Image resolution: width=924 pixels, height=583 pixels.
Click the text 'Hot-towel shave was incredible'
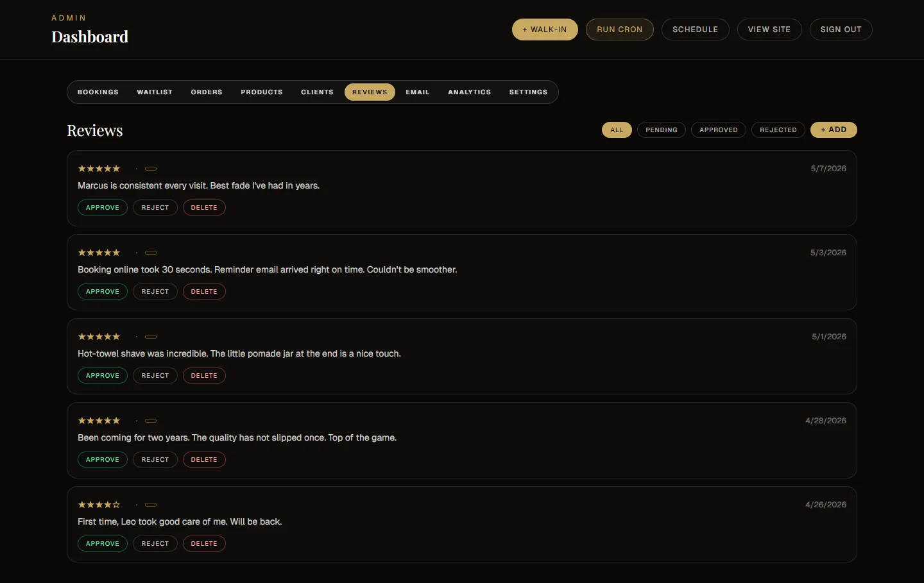pyautogui.click(x=142, y=354)
